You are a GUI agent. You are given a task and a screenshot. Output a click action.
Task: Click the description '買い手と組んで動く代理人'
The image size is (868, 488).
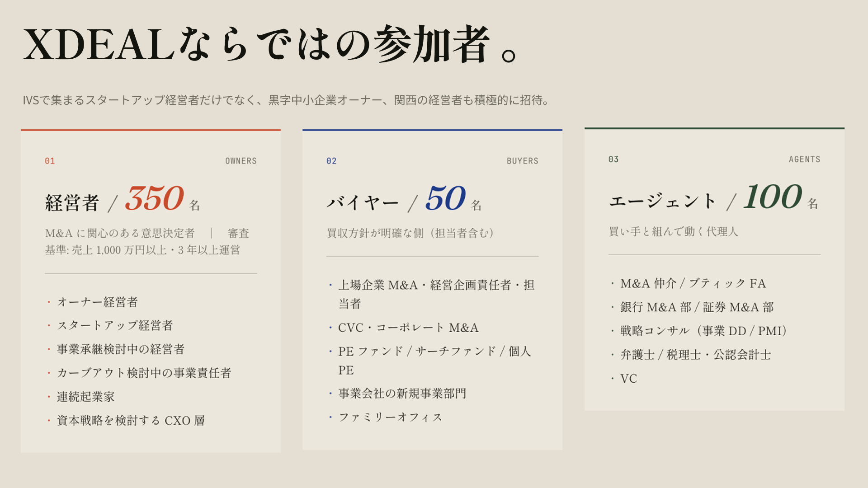pyautogui.click(x=673, y=231)
